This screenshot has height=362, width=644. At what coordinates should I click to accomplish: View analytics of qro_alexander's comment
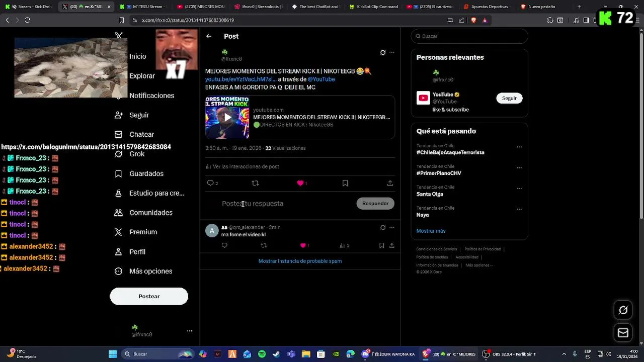coord(342,245)
